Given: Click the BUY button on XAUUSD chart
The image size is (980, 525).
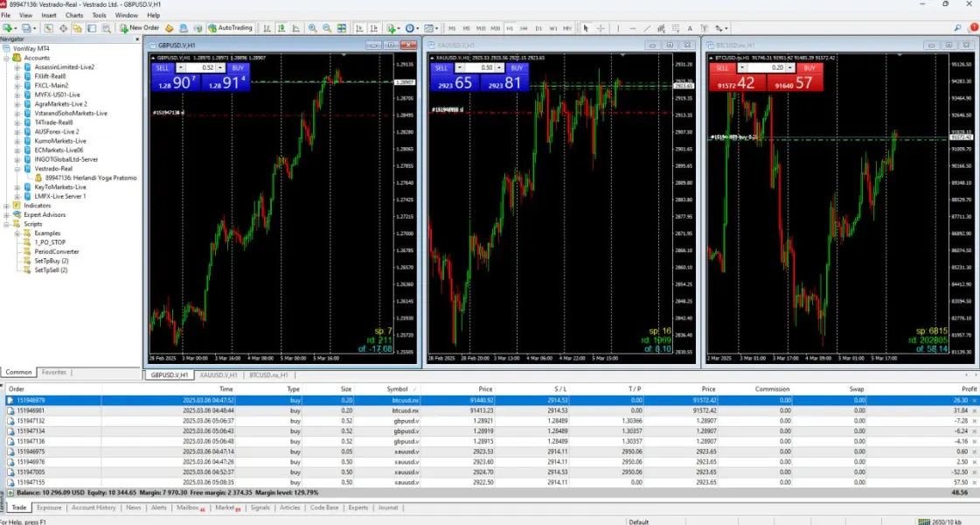Looking at the screenshot, I should point(516,67).
